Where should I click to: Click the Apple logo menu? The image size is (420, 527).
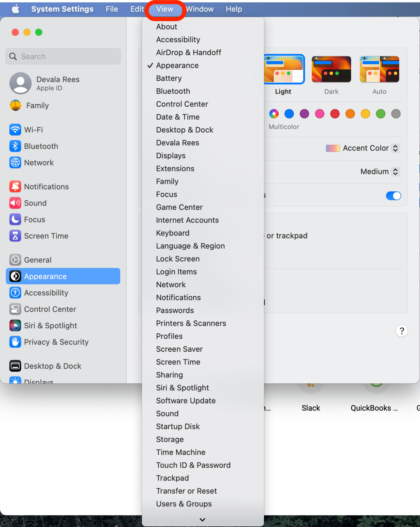pos(16,9)
